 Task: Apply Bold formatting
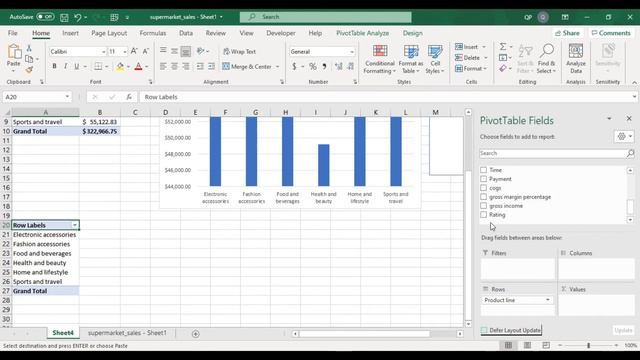tap(54, 66)
